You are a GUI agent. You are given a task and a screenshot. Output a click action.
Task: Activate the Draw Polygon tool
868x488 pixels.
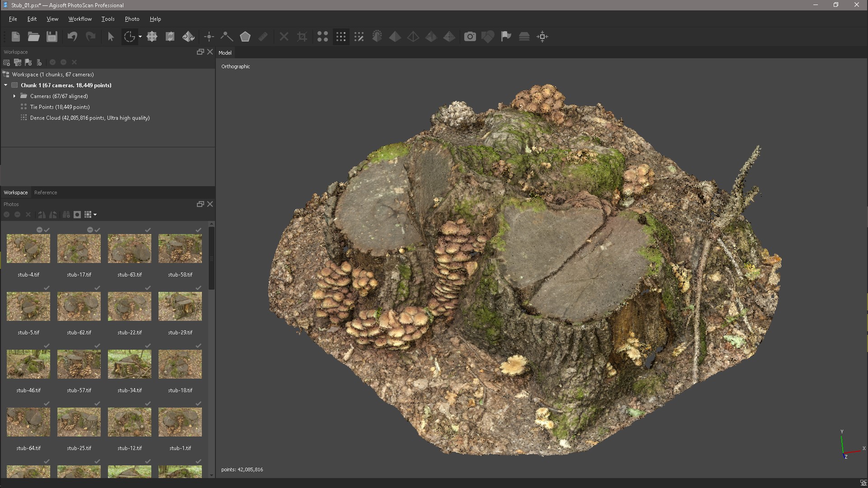click(245, 37)
